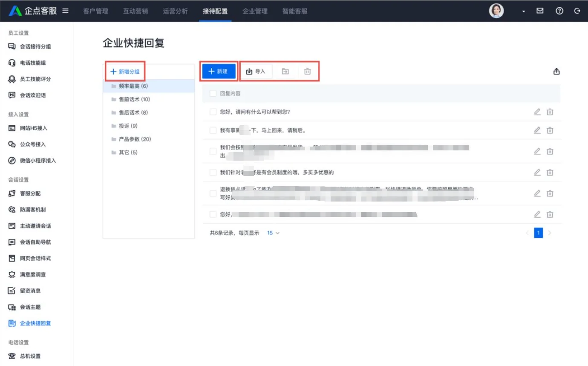
Task: Open the mail icon in top bar
Action: click(x=540, y=11)
